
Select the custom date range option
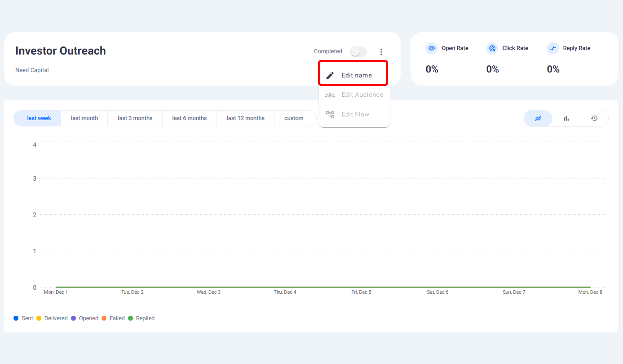click(x=294, y=118)
